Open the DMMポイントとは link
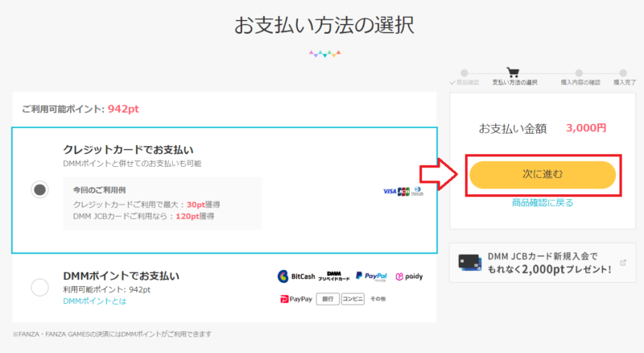Viewport: 644px width, 353px height. (x=94, y=301)
